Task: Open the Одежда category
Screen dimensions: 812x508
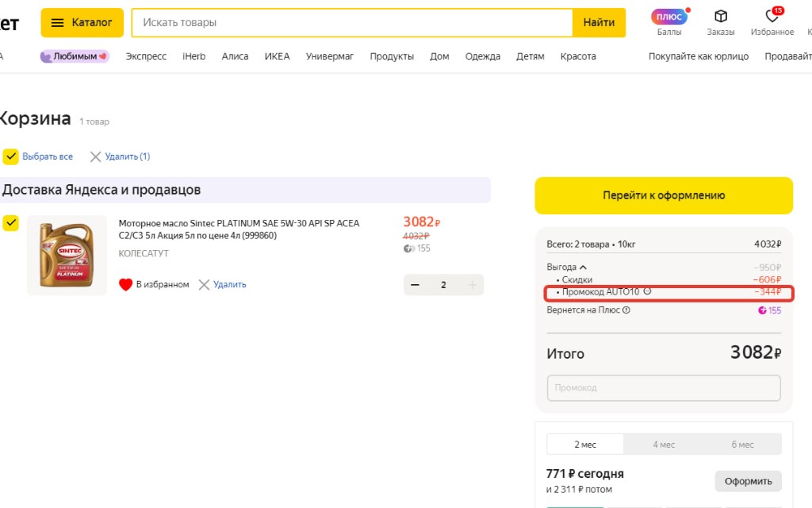Action: click(483, 56)
